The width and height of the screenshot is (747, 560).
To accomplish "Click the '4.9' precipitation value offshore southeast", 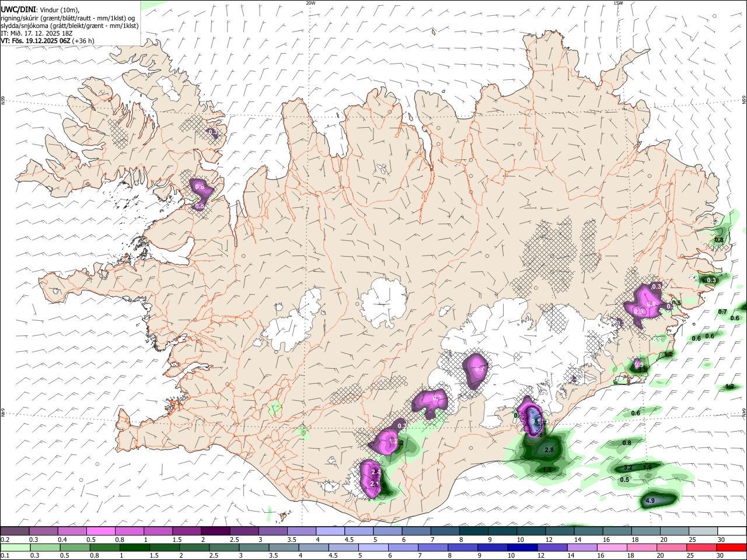I will 650,501.
